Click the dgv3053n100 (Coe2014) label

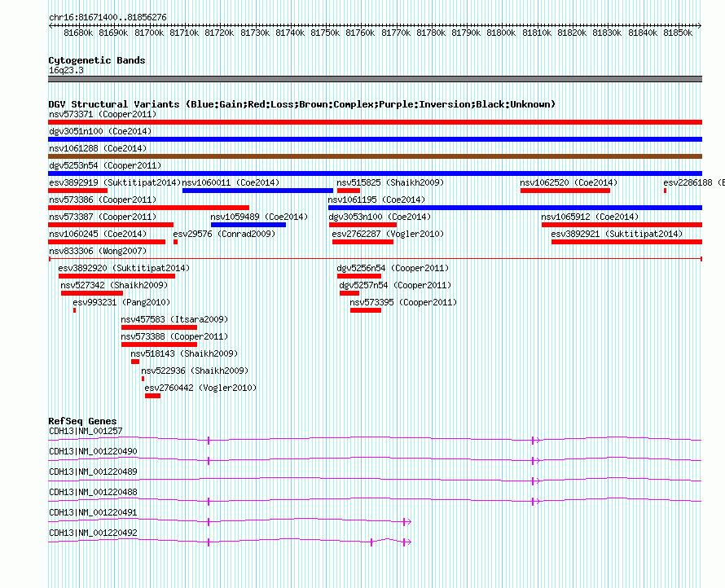pyautogui.click(x=380, y=217)
